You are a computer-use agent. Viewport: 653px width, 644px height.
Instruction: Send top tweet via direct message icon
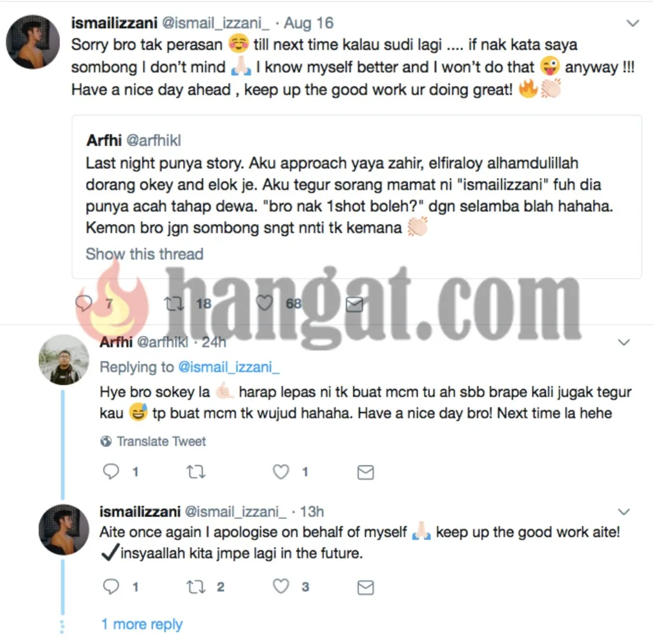(x=355, y=304)
